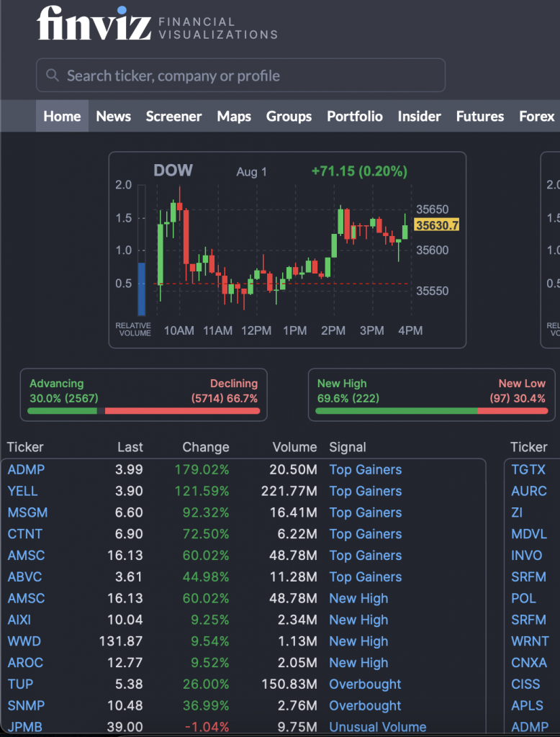The image size is (560, 737).
Task: Open ticker YELL
Action: pyautogui.click(x=22, y=491)
